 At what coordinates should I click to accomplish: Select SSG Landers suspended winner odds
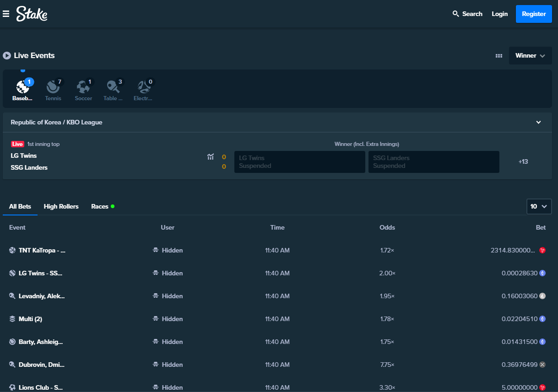[x=434, y=162]
